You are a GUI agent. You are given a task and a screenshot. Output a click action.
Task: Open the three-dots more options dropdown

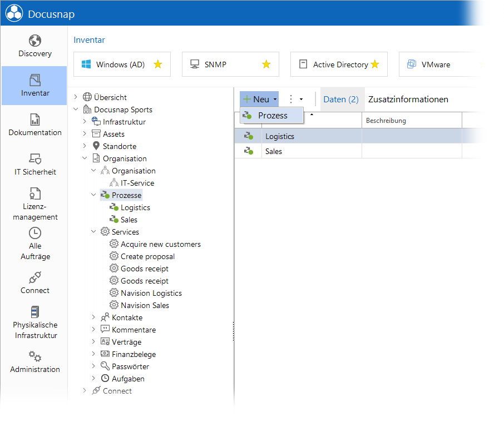coord(295,99)
